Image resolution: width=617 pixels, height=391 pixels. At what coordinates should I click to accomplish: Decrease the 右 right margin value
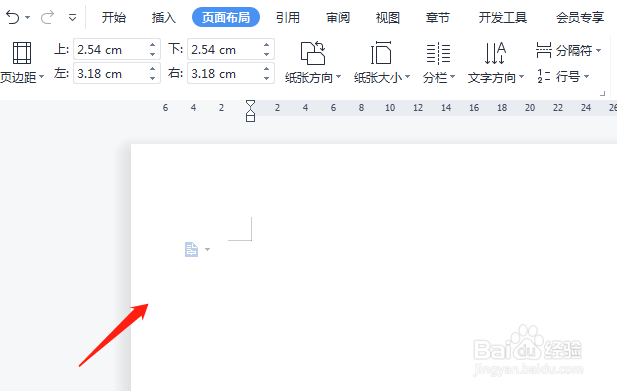266,79
